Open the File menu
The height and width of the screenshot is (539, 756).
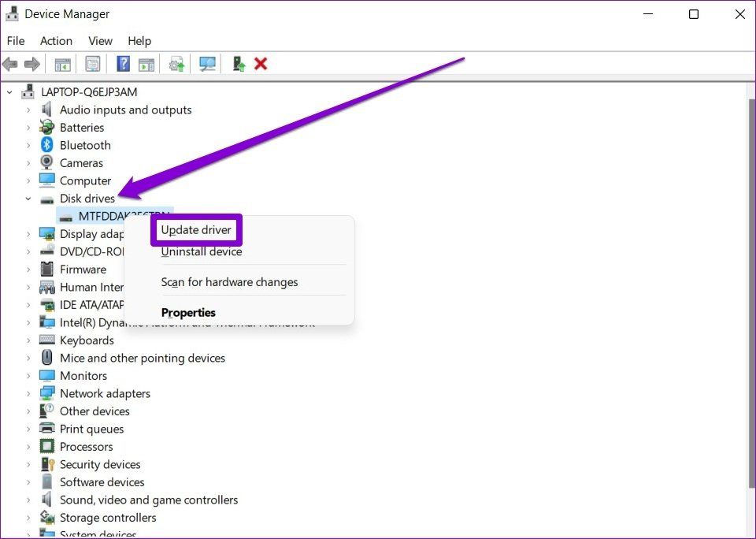point(16,41)
